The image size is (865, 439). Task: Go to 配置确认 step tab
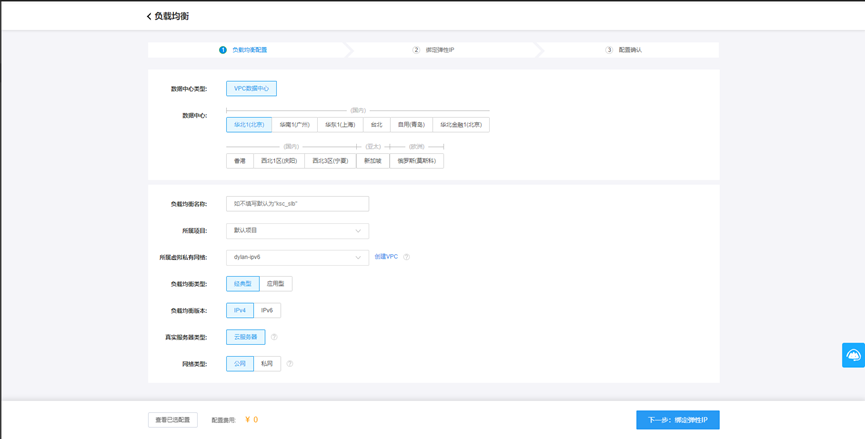click(630, 50)
